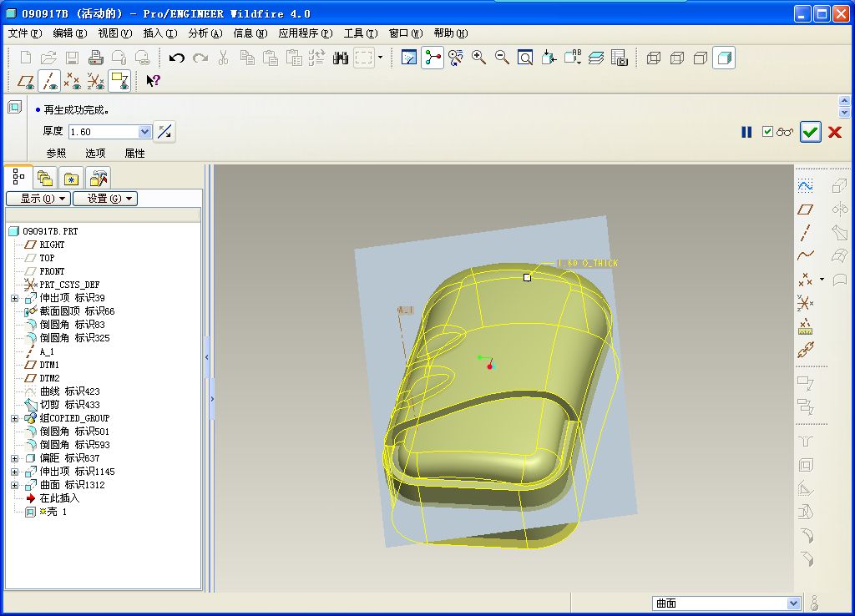Expand 伸出项 标识1145 tree node
This screenshot has width=855, height=616.
pyautogui.click(x=15, y=472)
